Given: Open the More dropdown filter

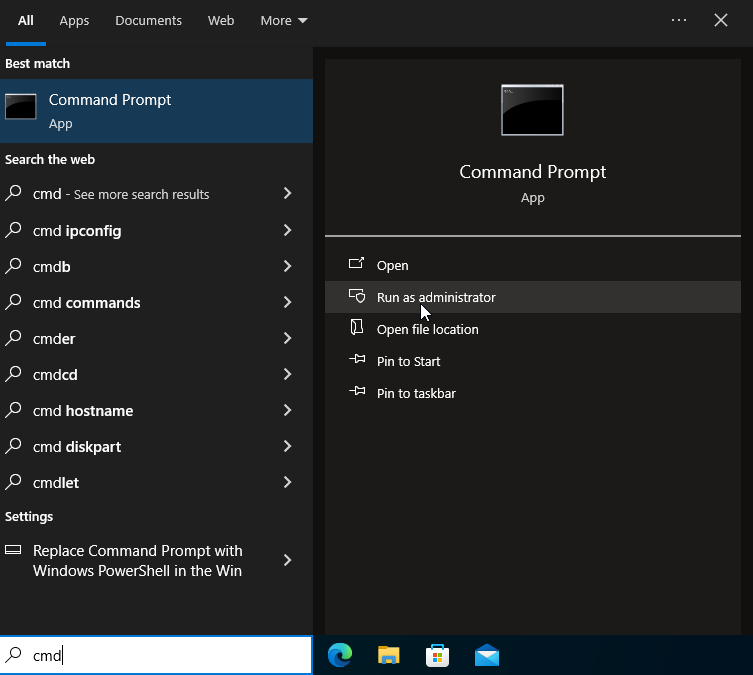Looking at the screenshot, I should pyautogui.click(x=283, y=21).
